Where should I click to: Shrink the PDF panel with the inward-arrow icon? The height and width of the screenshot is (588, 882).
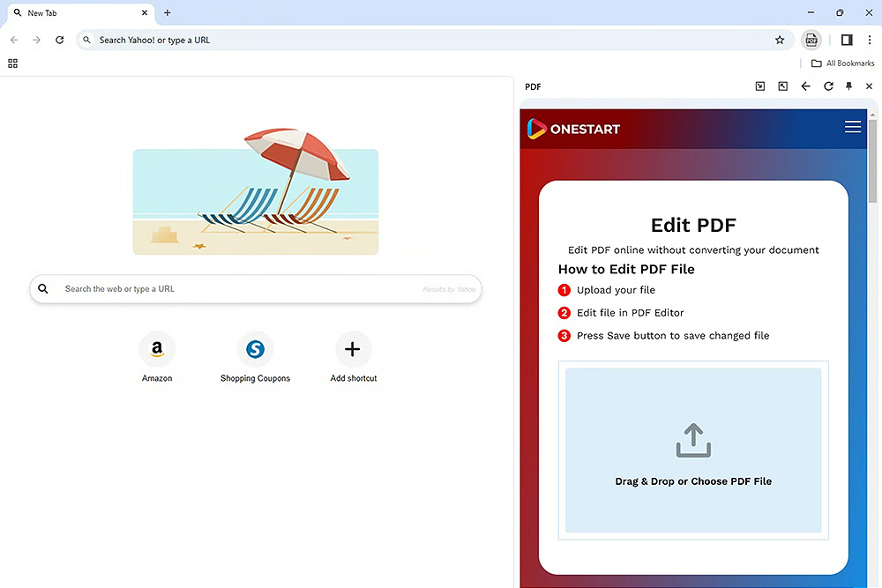(760, 86)
